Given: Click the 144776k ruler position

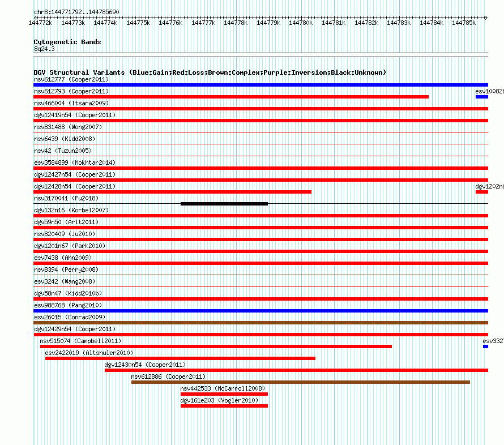Looking at the screenshot, I should pyautogui.click(x=170, y=23).
